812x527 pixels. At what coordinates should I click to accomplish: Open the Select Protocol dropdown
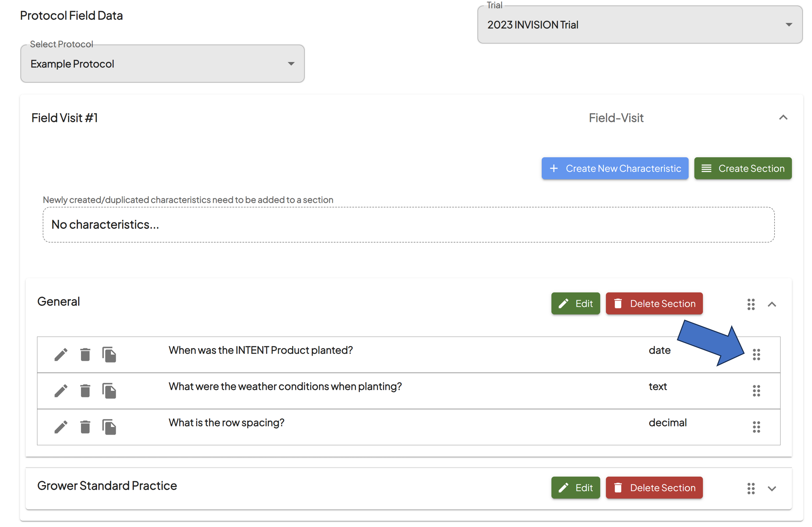coord(162,63)
